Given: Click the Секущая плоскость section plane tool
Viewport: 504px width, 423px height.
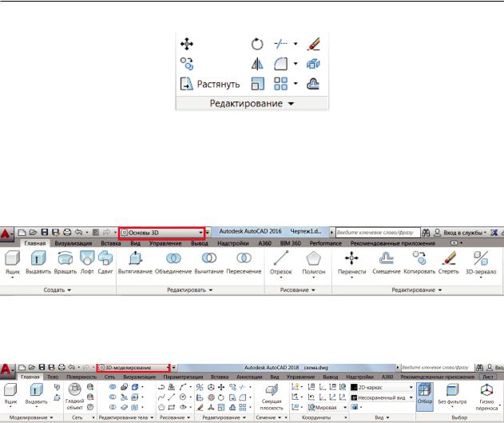Looking at the screenshot, I should 272,397.
